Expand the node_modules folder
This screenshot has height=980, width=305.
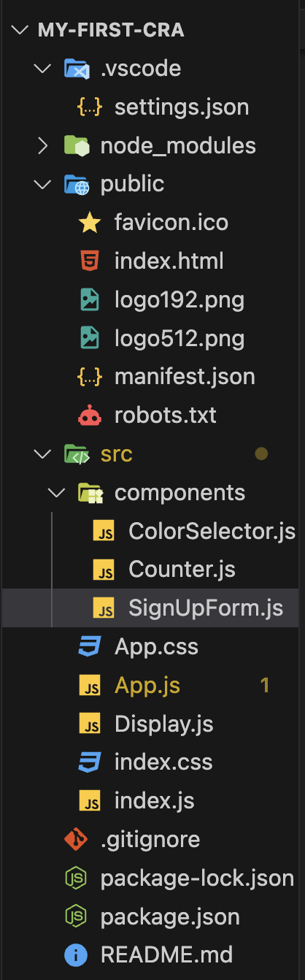coord(45,145)
